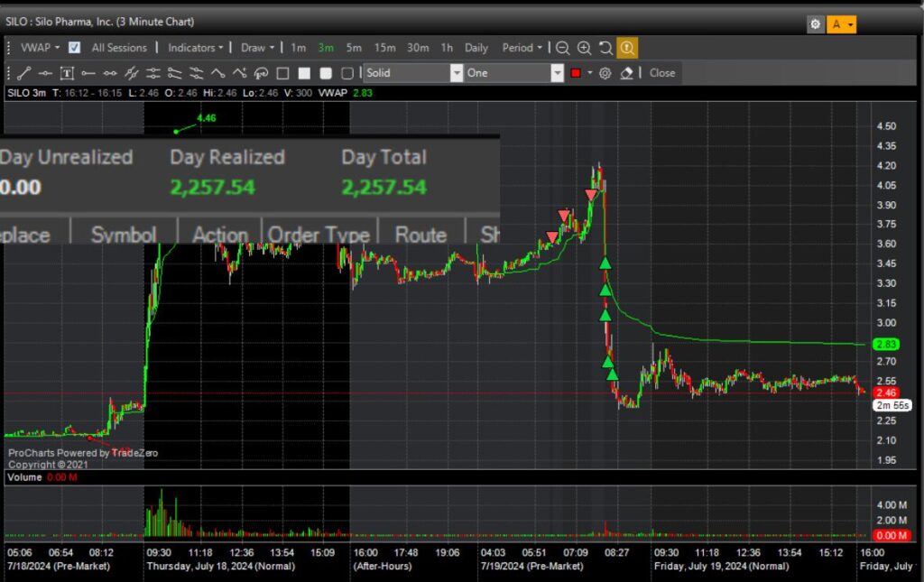924x582 pixels.
Task: Pick the Fibonacci spiral drawing tool
Action: coord(261,73)
